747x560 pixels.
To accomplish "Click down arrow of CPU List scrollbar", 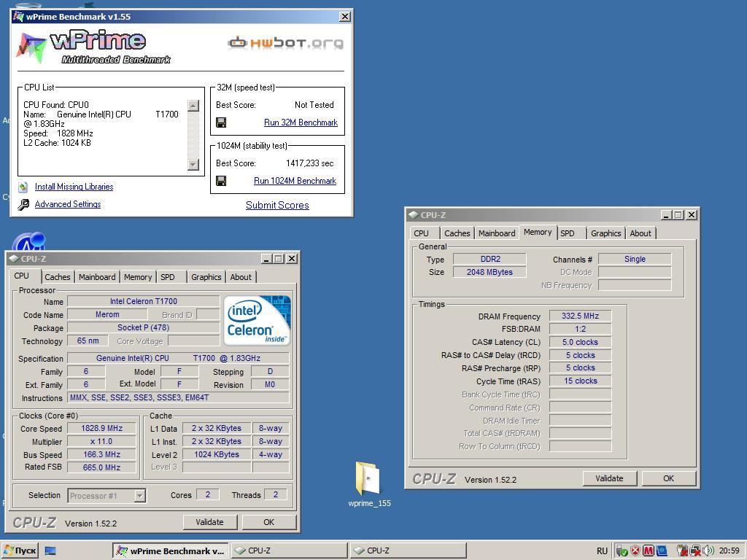I will (x=193, y=164).
